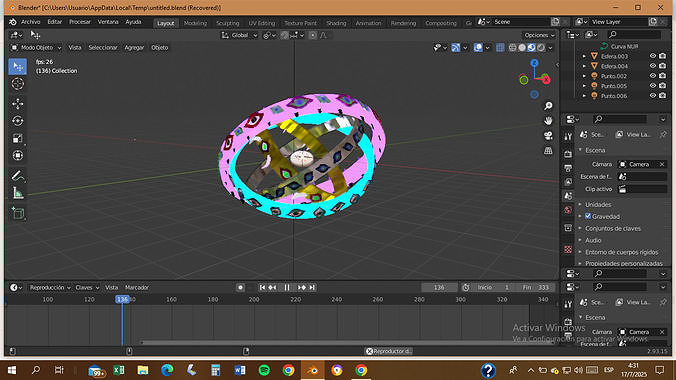Hide Punto.002 in viewport

(x=653, y=76)
